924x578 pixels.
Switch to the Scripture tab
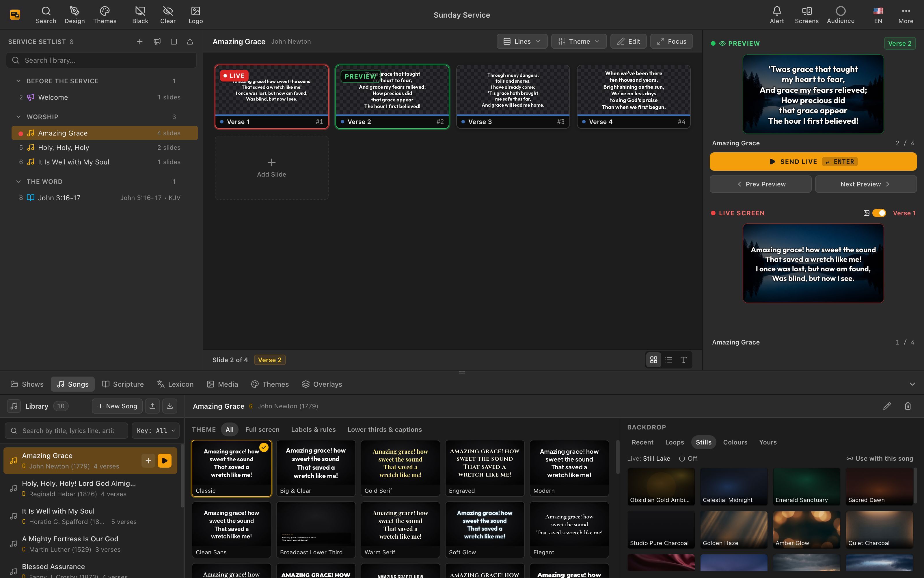coord(123,384)
